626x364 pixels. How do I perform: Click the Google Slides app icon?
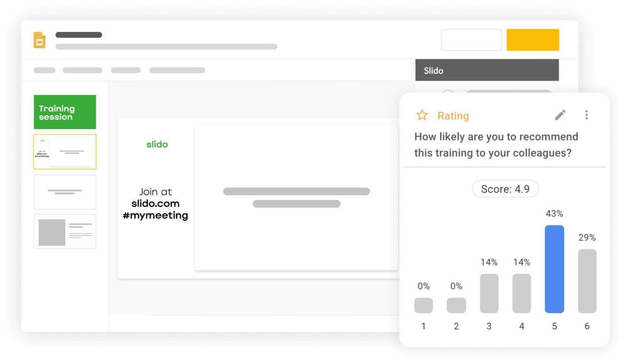(39, 40)
